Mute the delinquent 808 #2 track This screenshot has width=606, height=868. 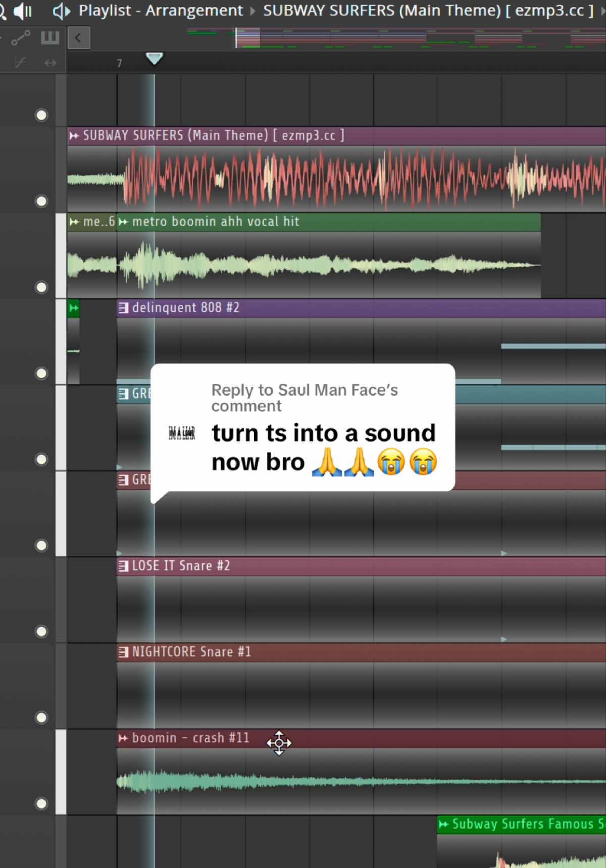pos(41,373)
